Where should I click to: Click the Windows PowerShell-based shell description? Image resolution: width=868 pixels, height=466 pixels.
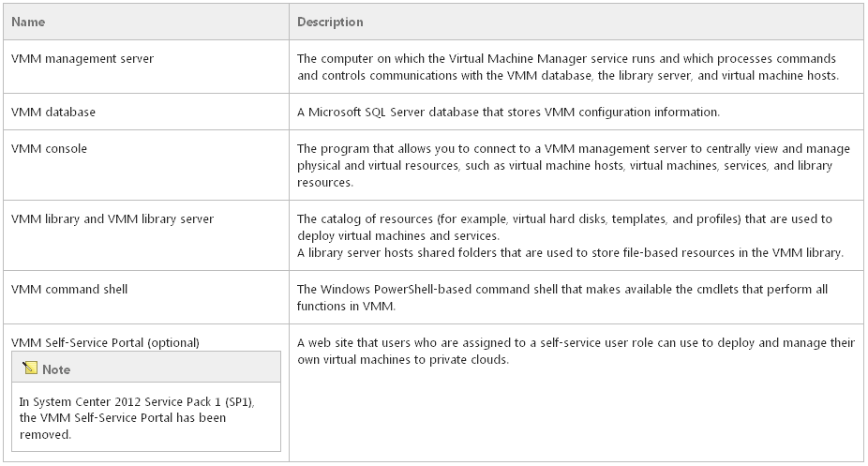pos(561,297)
